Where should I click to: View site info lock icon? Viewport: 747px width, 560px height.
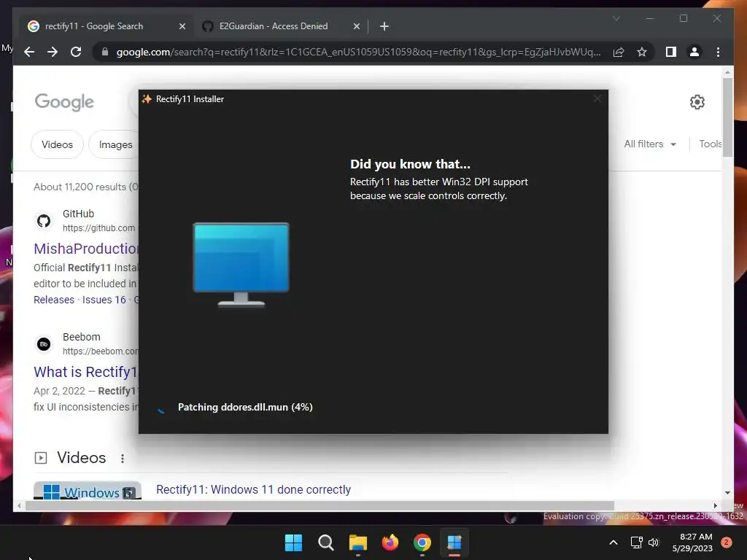[x=105, y=52]
